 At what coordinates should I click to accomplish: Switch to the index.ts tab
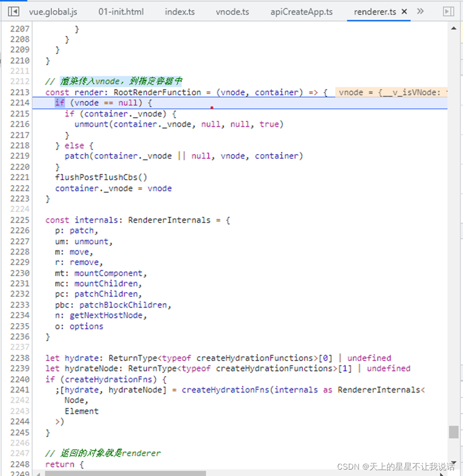tap(179, 12)
